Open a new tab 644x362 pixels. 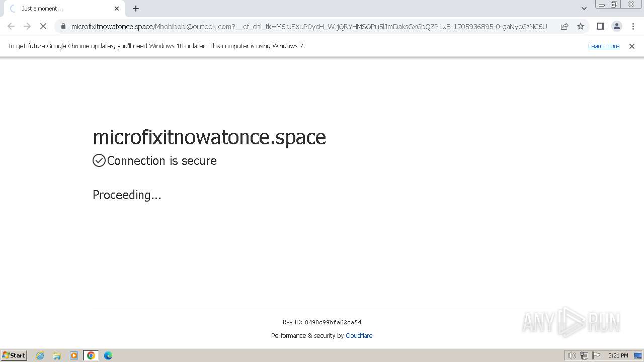pyautogui.click(x=136, y=9)
